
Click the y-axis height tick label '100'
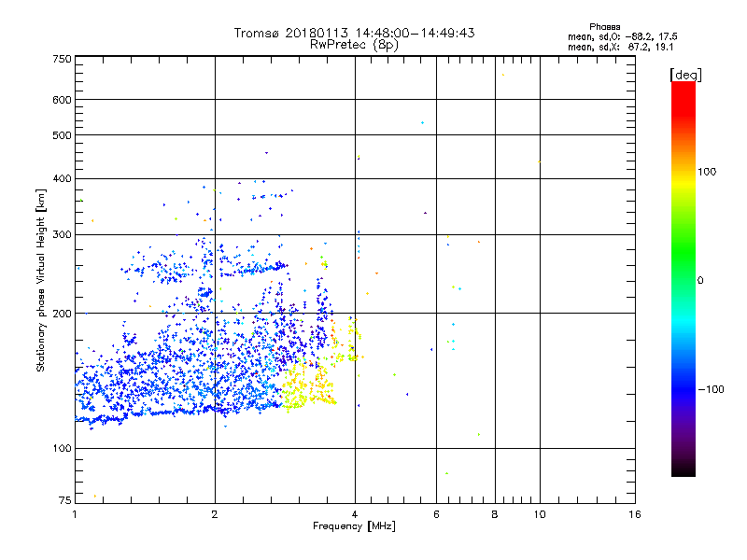[62, 448]
